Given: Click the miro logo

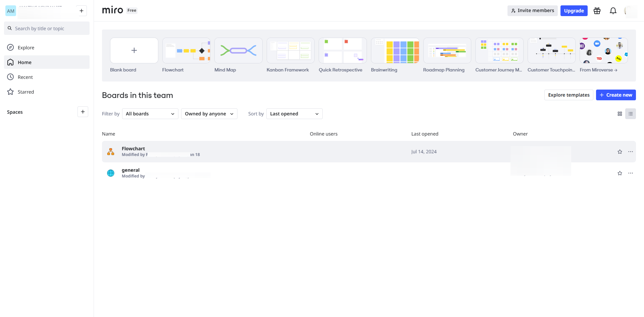Looking at the screenshot, I should pos(112,10).
